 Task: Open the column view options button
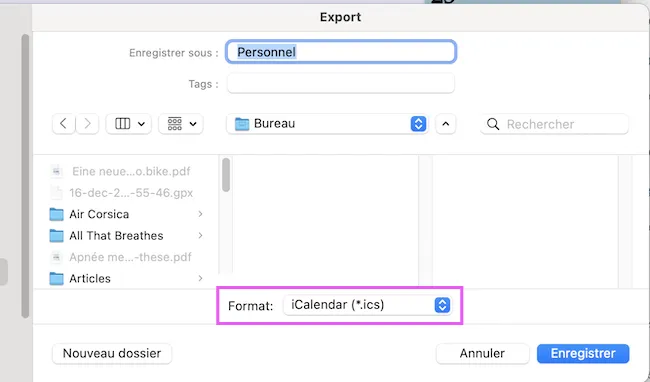129,123
